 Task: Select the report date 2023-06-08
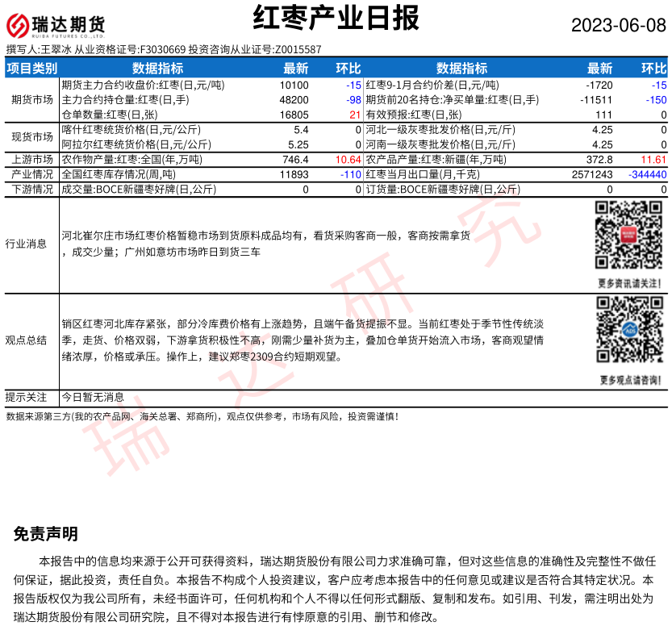(619, 25)
